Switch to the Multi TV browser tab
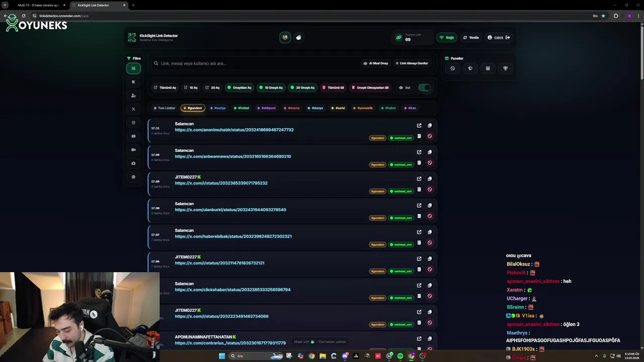 click(x=38, y=5)
